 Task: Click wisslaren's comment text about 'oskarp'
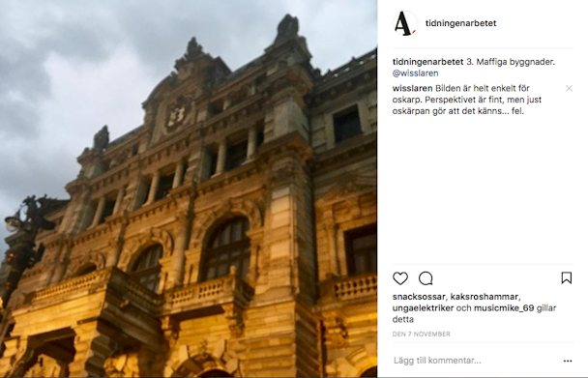click(467, 100)
